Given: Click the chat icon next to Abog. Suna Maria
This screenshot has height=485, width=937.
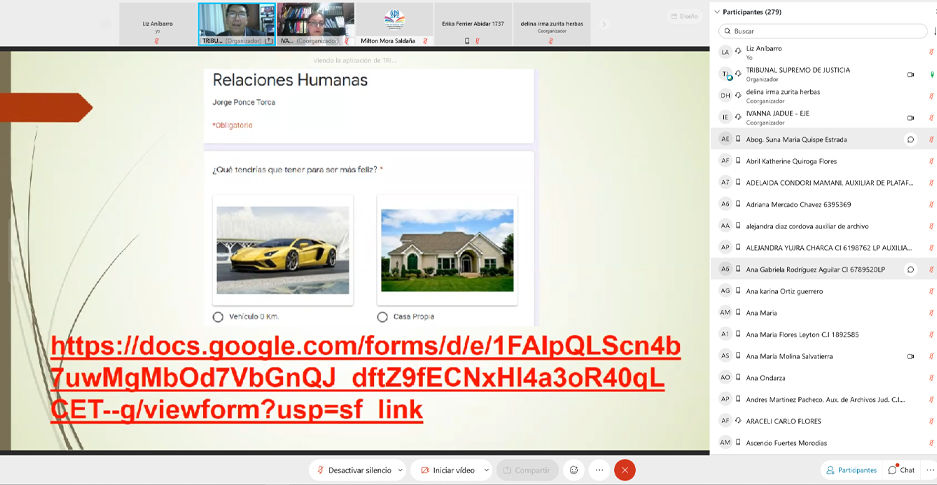Looking at the screenshot, I should point(910,140).
